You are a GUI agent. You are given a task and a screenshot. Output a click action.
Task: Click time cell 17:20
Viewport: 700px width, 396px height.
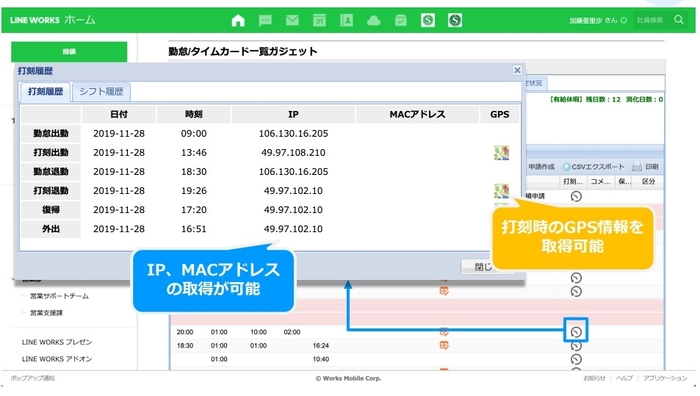coord(194,210)
